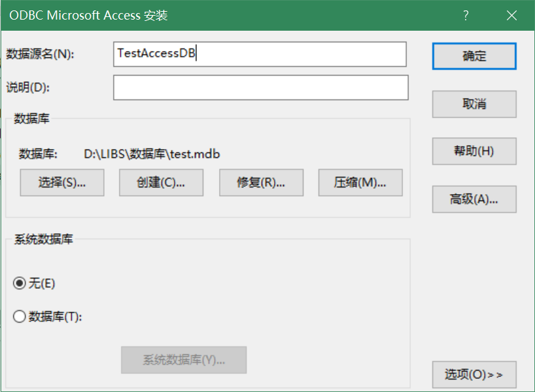Click the 数据源名(N): label
The height and width of the screenshot is (392, 535).
click(x=41, y=54)
